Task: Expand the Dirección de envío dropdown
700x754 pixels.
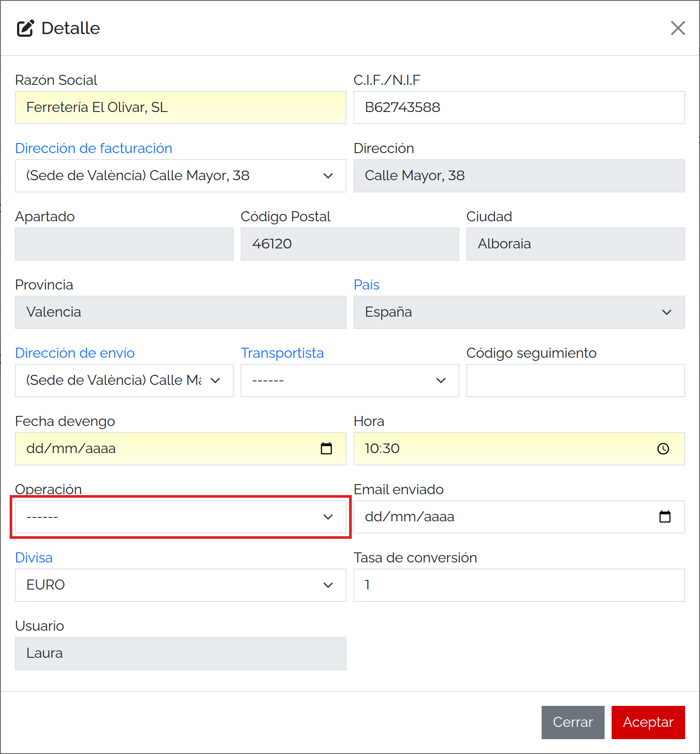Action: click(x=124, y=380)
